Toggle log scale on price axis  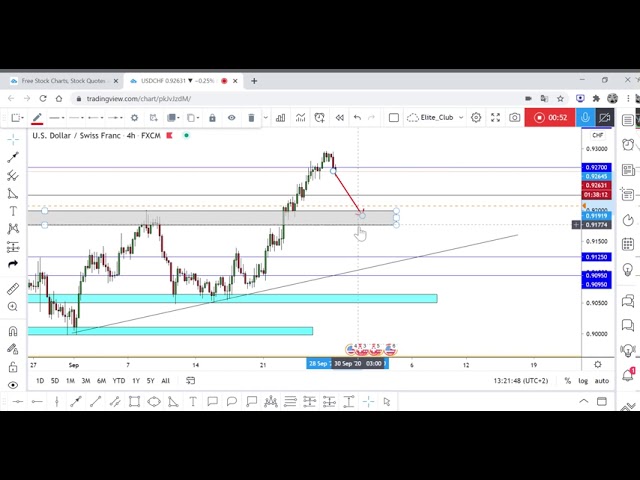click(583, 381)
